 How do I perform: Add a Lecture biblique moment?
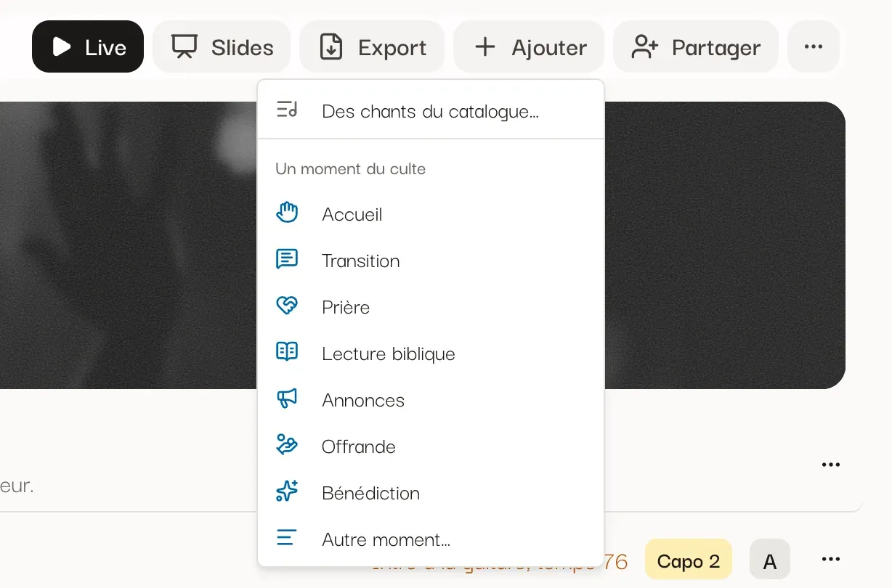(x=431, y=354)
